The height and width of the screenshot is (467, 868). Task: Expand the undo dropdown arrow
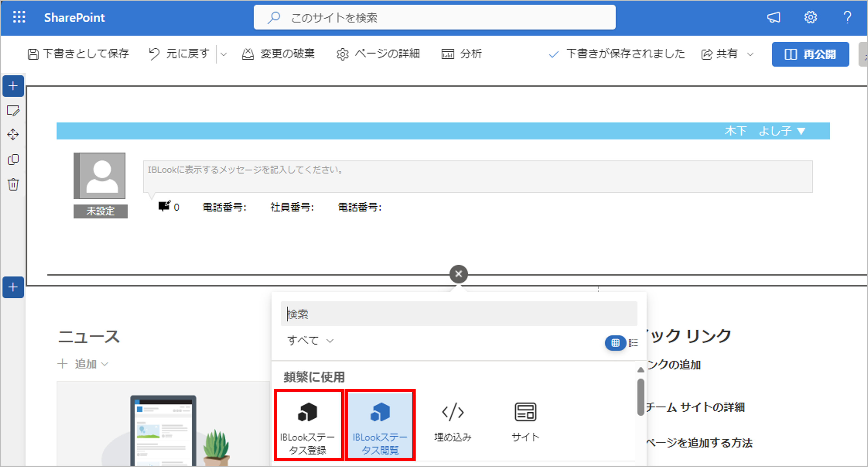(224, 54)
